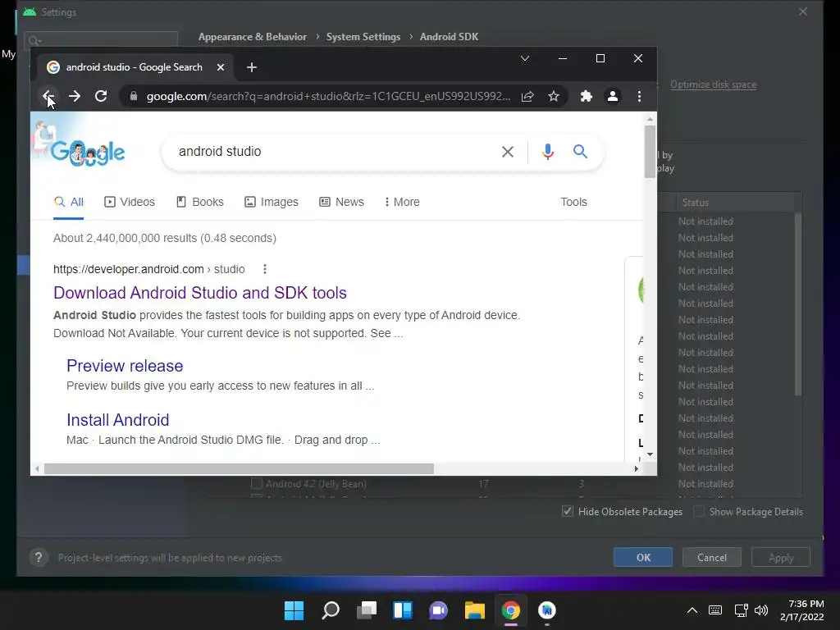Screen dimensions: 840x630
Task: Click the developer.android.com result URL
Action: coord(149,269)
